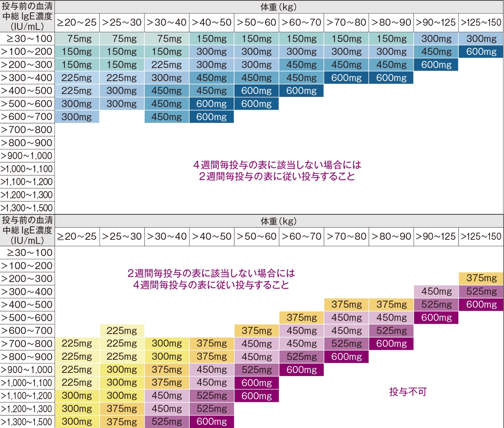Select 450mg in lower table row >300~400
The width and height of the screenshot is (504, 428).
click(x=436, y=291)
